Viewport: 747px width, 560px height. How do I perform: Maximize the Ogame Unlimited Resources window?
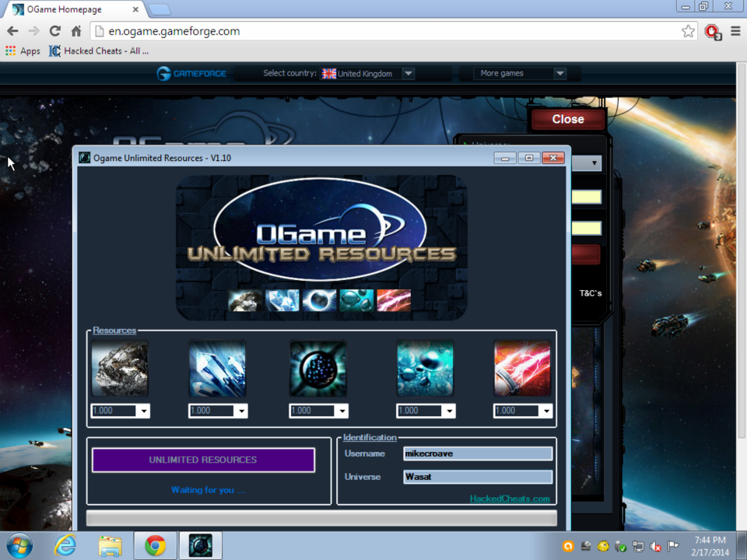pyautogui.click(x=529, y=158)
